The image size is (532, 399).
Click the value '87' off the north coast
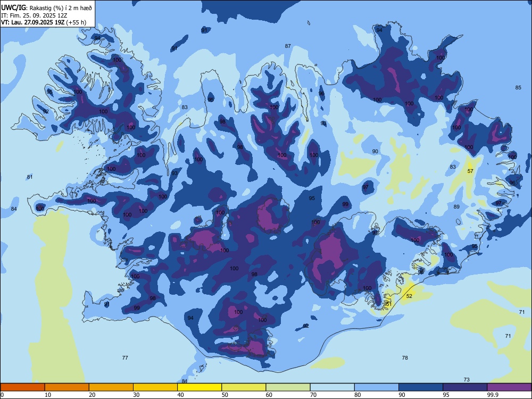[288, 46]
